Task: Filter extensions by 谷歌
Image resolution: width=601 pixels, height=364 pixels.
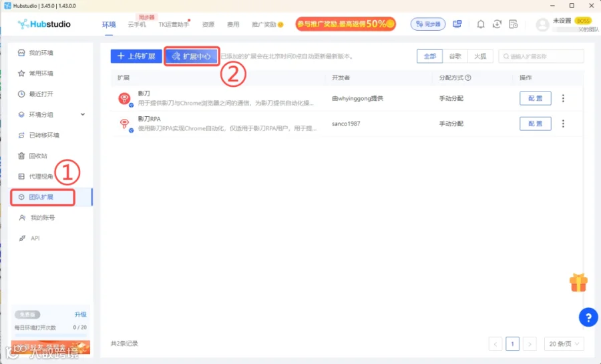Action: (455, 56)
